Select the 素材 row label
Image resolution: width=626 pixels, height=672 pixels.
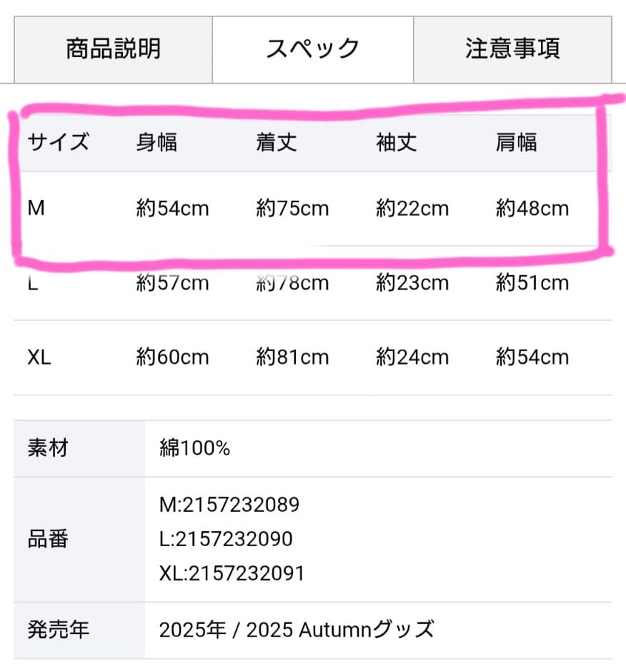pos(46,448)
